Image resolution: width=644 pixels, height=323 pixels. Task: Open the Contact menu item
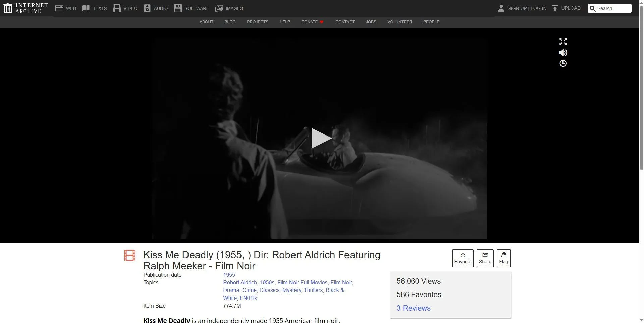pyautogui.click(x=345, y=22)
